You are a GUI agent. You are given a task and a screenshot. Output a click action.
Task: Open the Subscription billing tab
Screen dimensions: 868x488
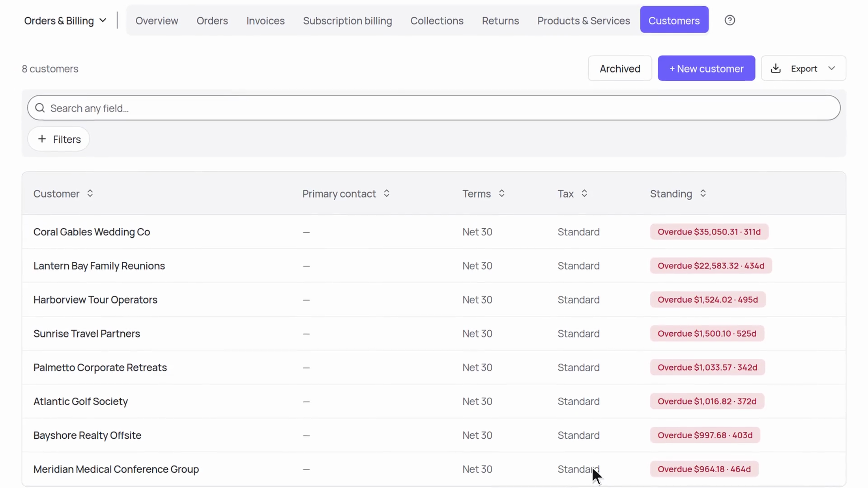click(x=348, y=20)
